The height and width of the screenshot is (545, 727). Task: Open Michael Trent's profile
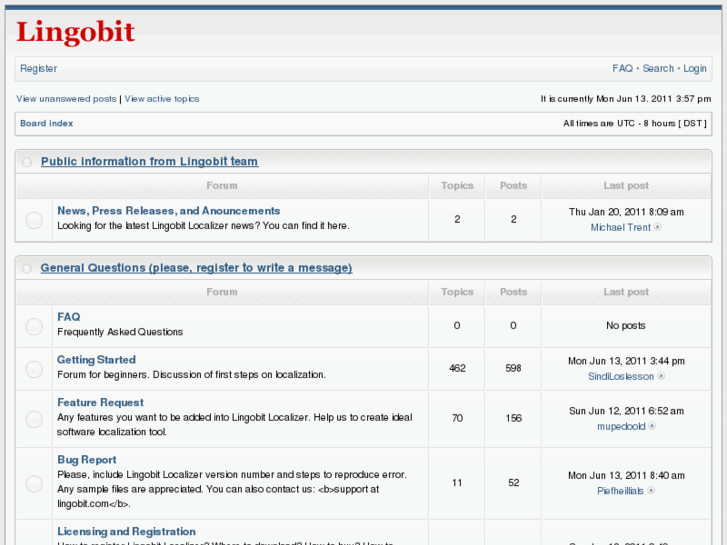[x=620, y=227]
